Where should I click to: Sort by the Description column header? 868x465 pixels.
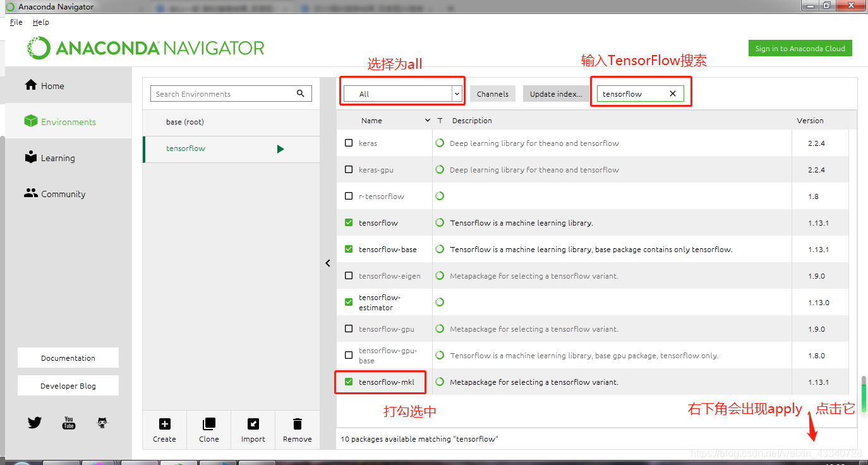[472, 120]
